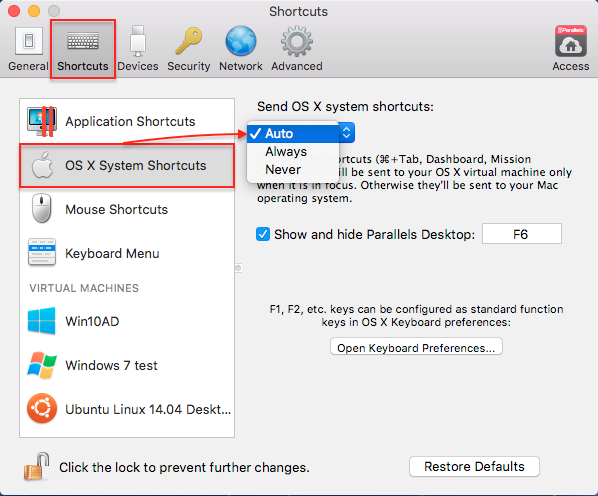Select the Win10AD virtual machine
This screenshot has height=496, width=598.
coord(127,321)
